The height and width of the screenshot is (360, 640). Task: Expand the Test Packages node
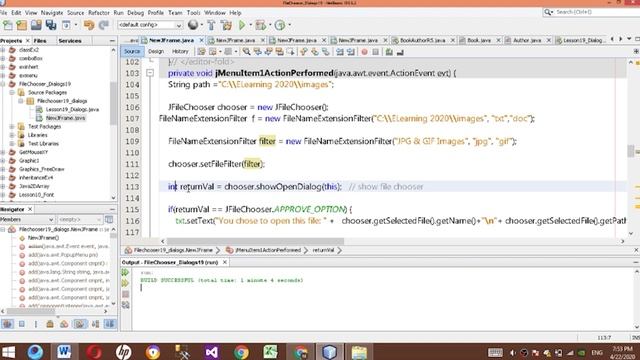[12, 127]
